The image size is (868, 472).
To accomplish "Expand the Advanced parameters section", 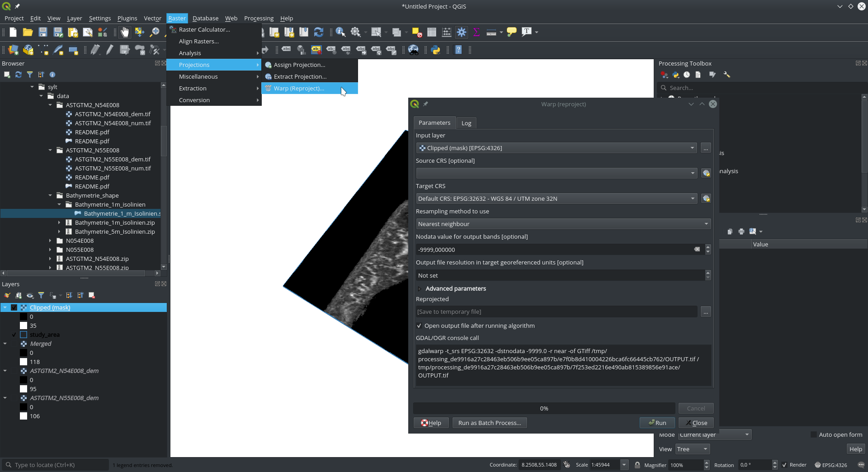I will pos(420,288).
